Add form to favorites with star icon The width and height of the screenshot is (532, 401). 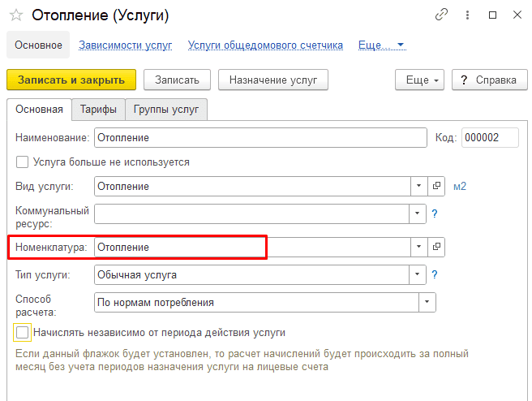(16, 15)
